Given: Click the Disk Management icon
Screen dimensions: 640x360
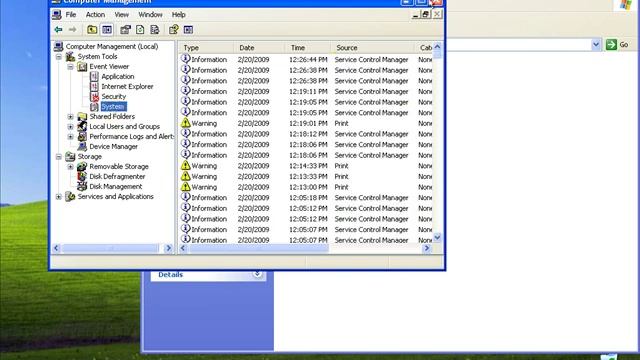Looking at the screenshot, I should point(82,187).
